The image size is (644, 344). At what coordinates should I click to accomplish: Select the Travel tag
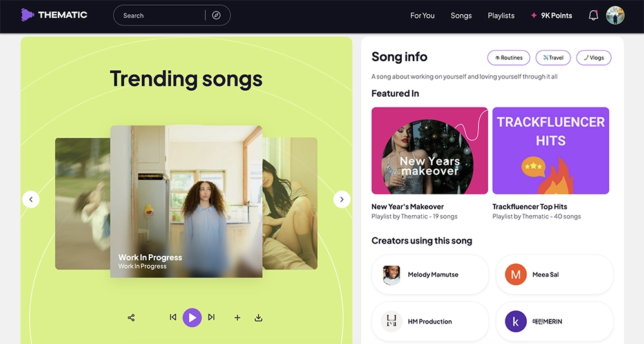click(553, 57)
